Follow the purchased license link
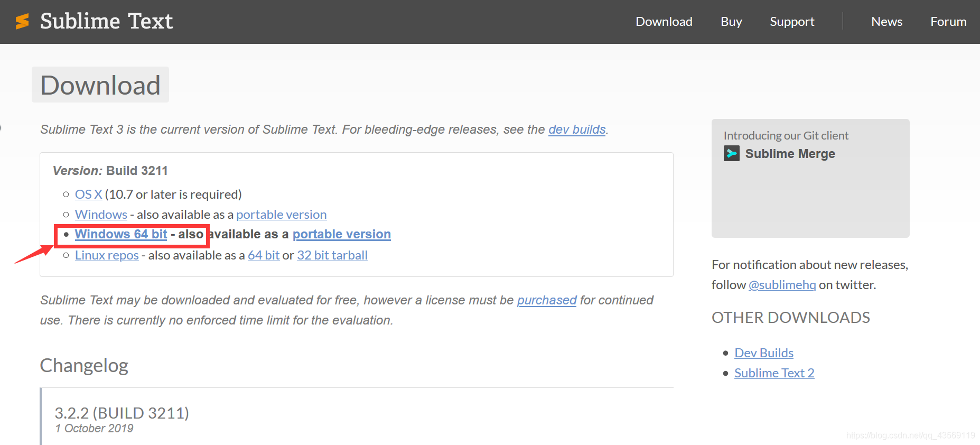This screenshot has width=980, height=445. [547, 300]
